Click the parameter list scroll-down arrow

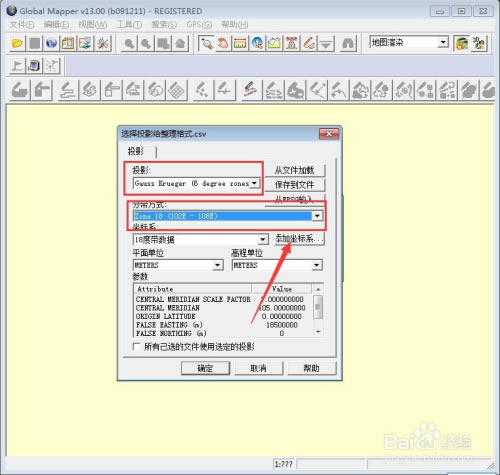(318, 332)
